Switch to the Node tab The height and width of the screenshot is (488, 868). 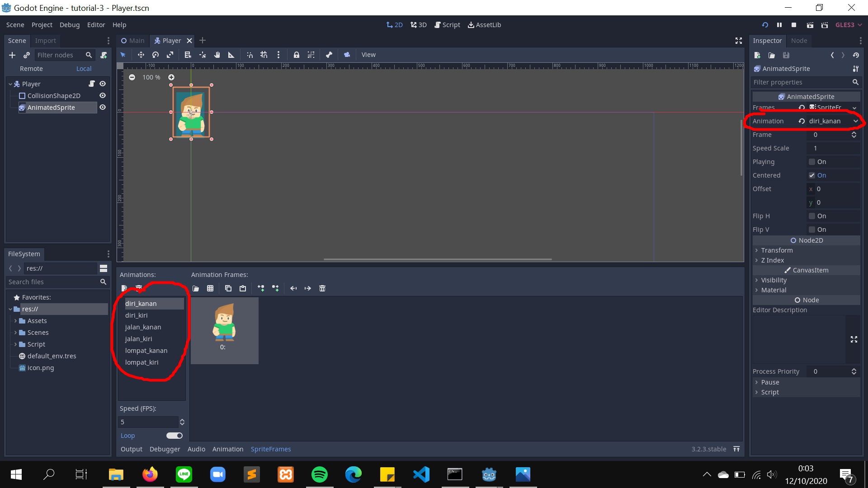(x=799, y=41)
